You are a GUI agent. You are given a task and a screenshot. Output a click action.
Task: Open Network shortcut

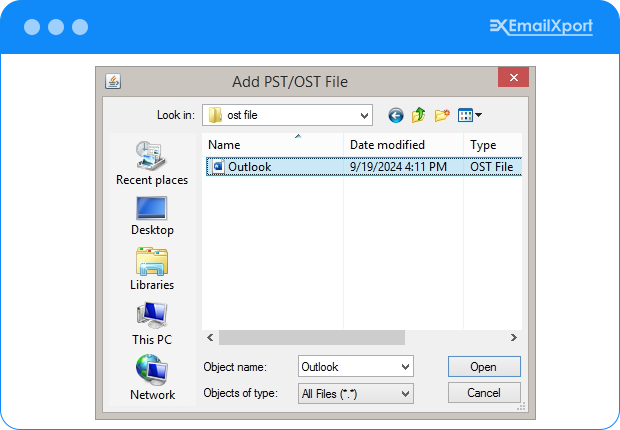[x=152, y=377]
